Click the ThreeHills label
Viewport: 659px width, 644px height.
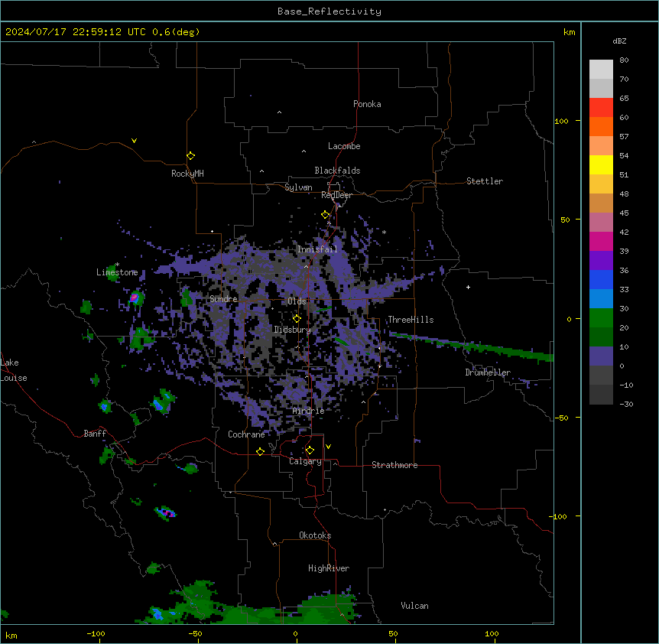(411, 320)
